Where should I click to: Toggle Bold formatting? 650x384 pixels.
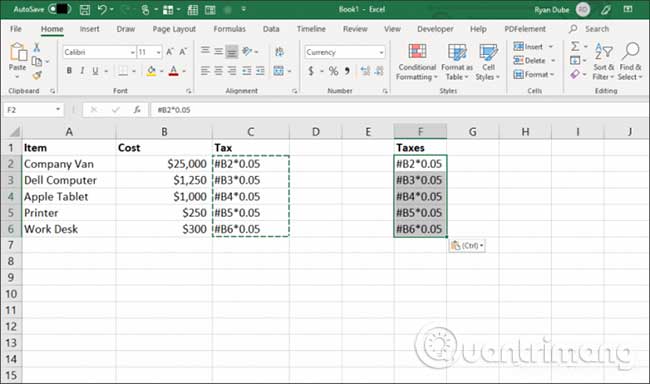(x=69, y=71)
